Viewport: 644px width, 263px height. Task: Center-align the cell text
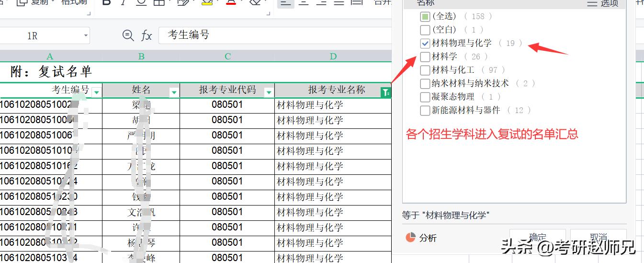pos(304,2)
